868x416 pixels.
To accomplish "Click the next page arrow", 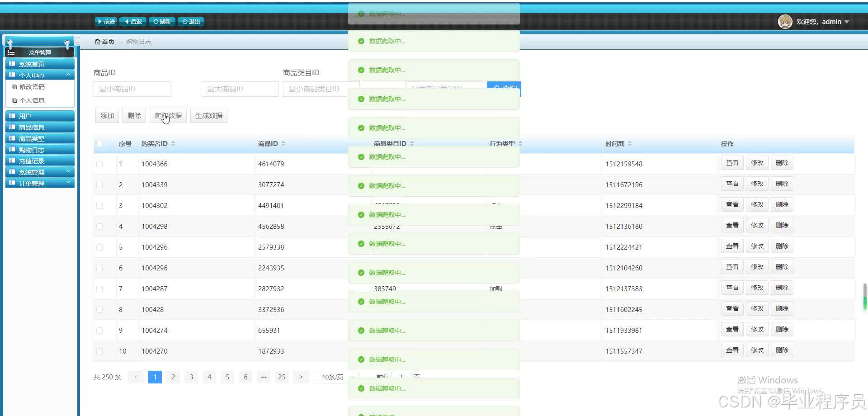I will click(x=301, y=377).
